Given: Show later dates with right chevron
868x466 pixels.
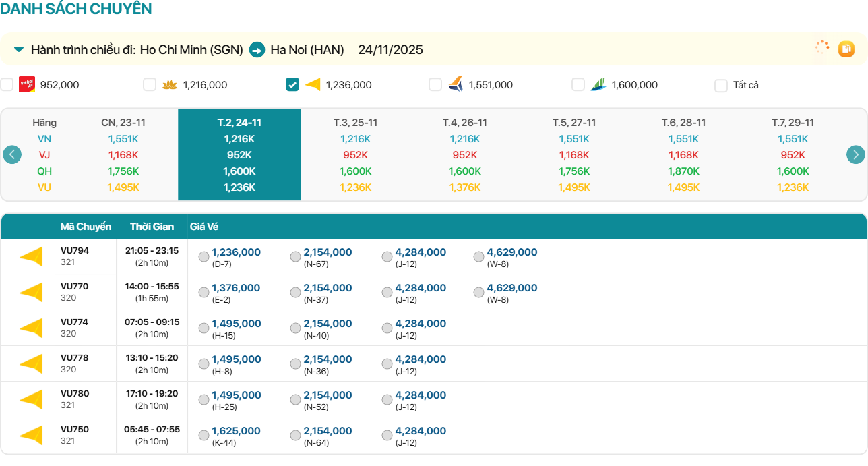Looking at the screenshot, I should pos(855,154).
